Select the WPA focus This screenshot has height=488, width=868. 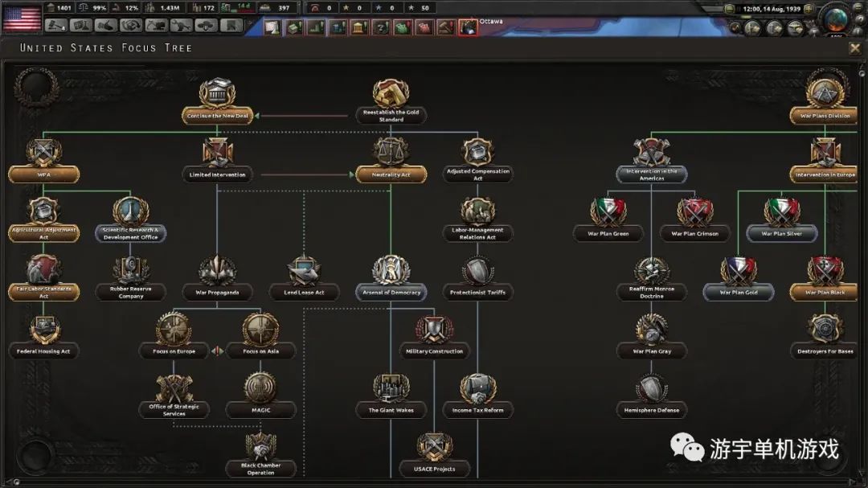click(x=43, y=161)
